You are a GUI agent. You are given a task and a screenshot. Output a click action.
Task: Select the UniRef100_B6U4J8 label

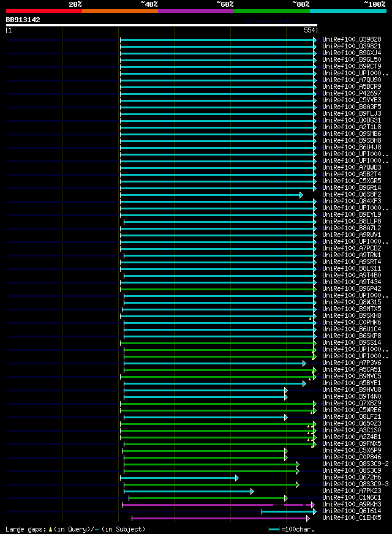pos(352,148)
